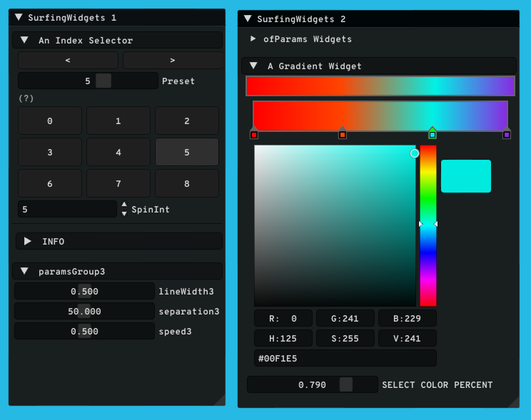Expand the ofParams Widgets section

253,39
